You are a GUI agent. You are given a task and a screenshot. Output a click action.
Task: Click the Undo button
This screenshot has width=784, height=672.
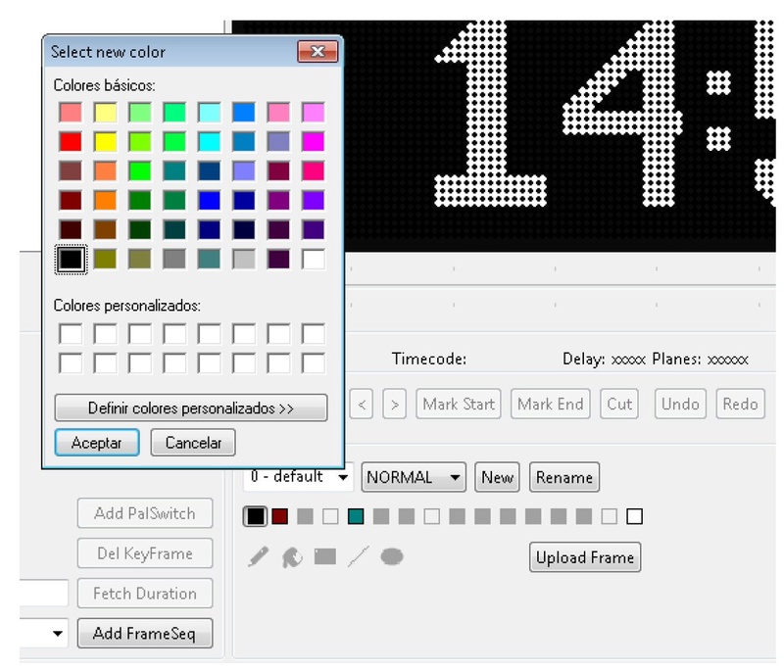click(x=680, y=404)
